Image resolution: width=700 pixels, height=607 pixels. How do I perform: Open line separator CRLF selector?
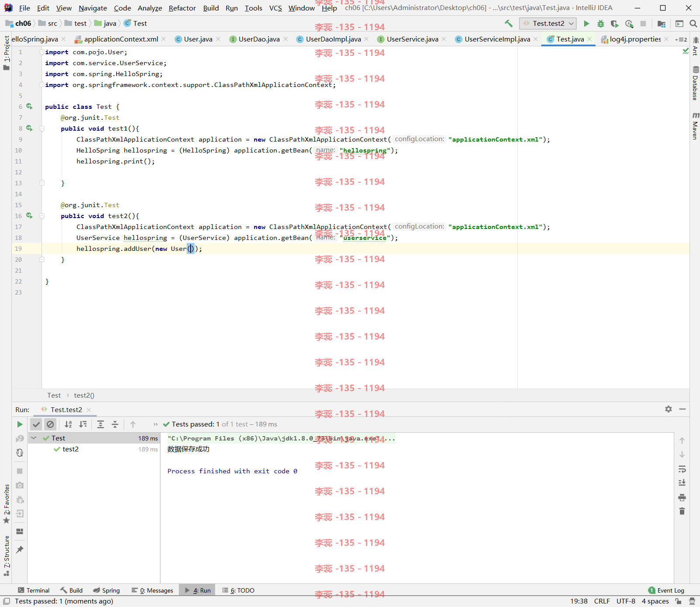point(602,601)
